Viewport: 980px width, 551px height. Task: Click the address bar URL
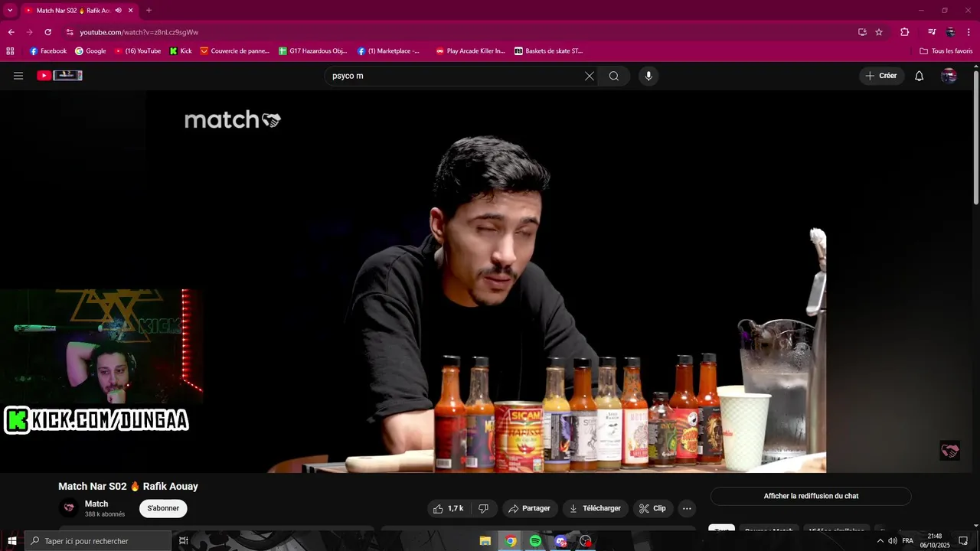(x=139, y=32)
